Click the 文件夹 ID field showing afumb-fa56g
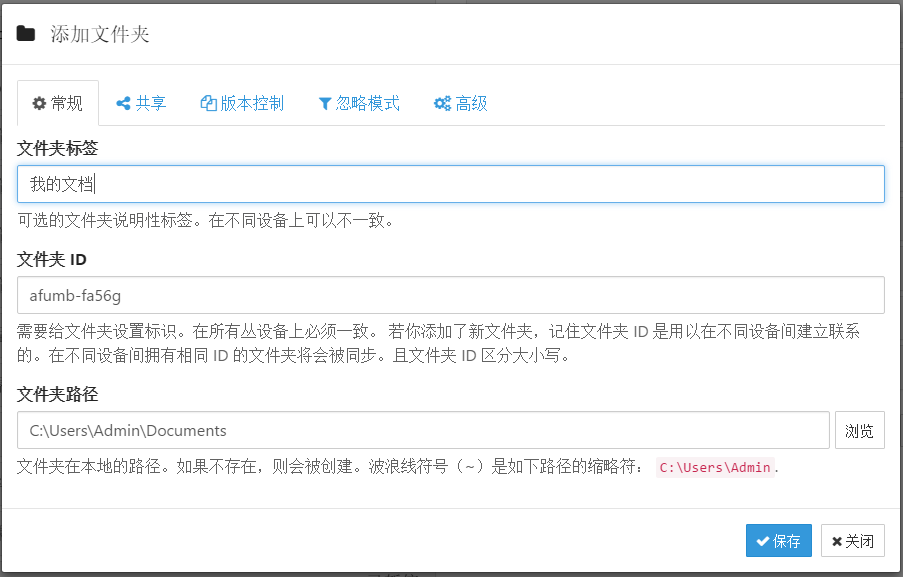This screenshot has width=903, height=577. coord(450,295)
